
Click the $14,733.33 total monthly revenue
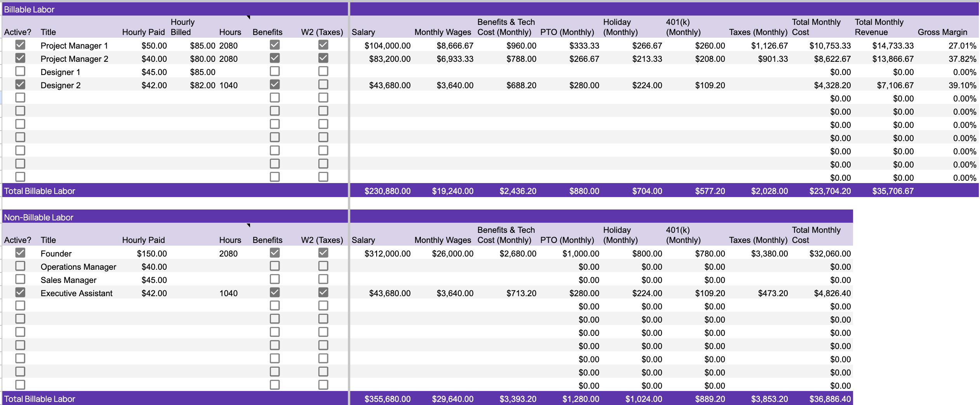893,45
